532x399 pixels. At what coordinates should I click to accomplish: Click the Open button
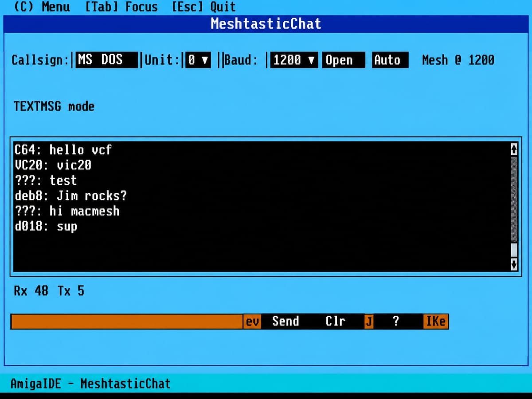(x=344, y=60)
